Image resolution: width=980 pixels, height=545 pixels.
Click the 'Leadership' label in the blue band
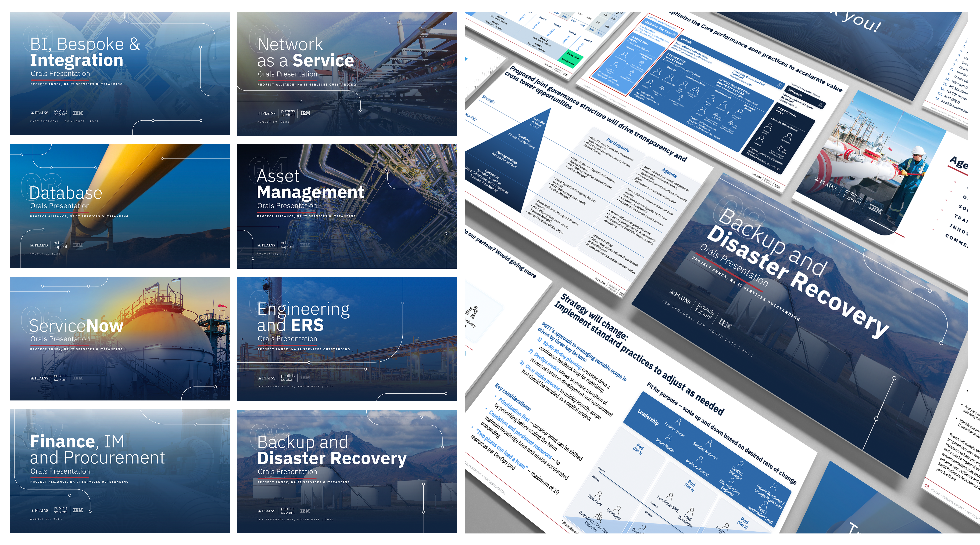(x=648, y=418)
